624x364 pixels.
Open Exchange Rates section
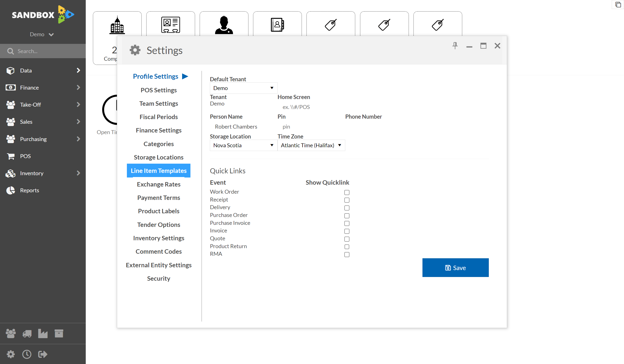pos(159,184)
